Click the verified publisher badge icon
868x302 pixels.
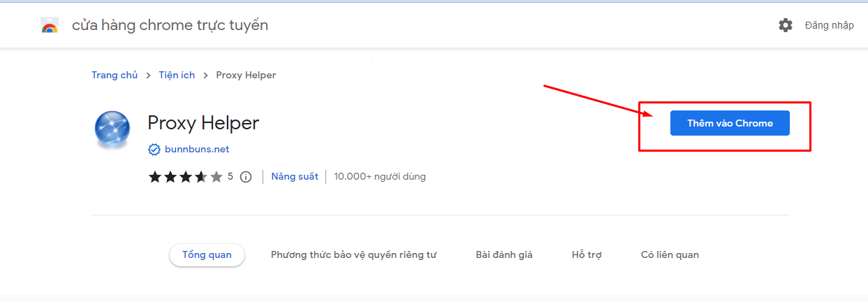point(154,150)
